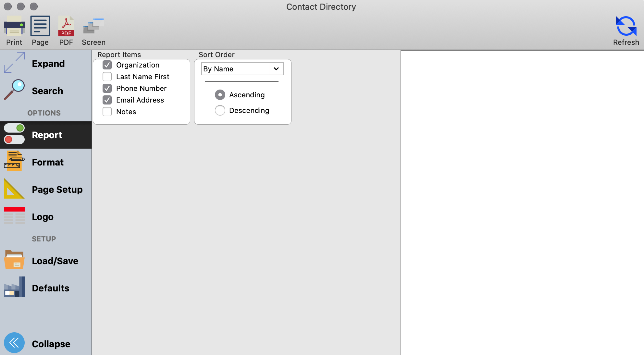
Task: Click the Expand arrows icon
Action: point(14,62)
